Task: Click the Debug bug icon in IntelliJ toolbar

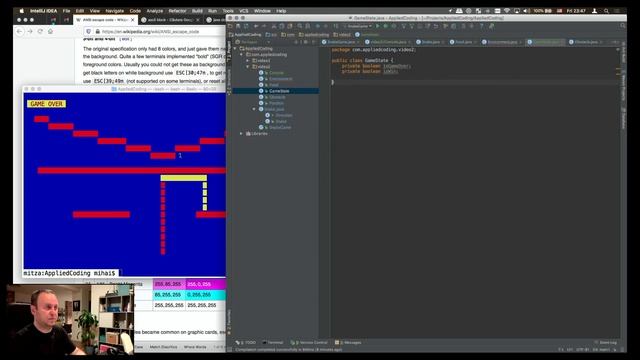Action: 385,26
